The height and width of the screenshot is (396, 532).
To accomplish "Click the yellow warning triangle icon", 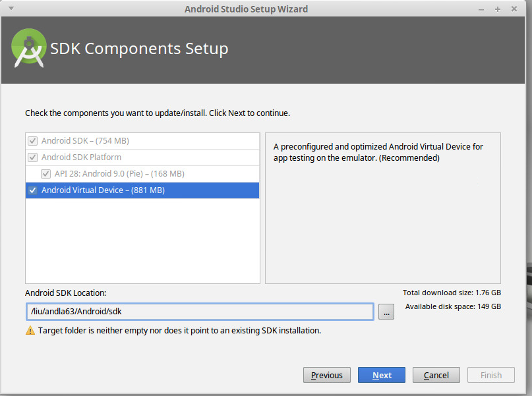I will pyautogui.click(x=30, y=331).
